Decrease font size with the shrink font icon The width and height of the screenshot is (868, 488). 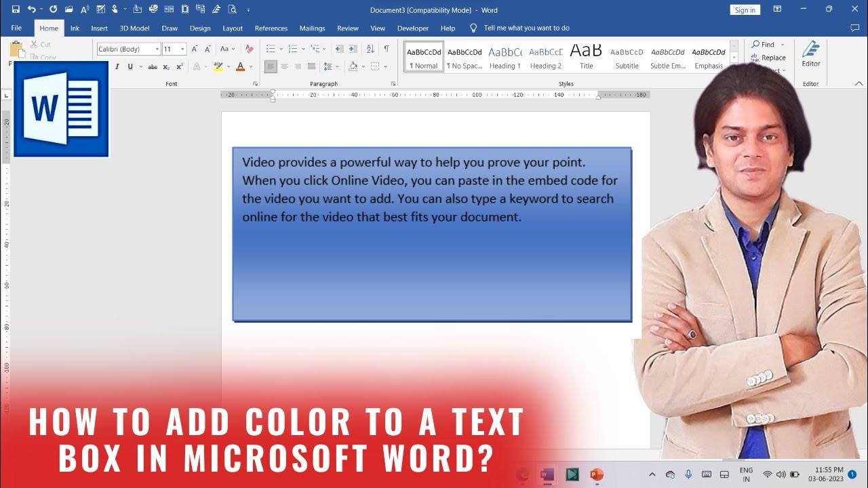[x=207, y=49]
